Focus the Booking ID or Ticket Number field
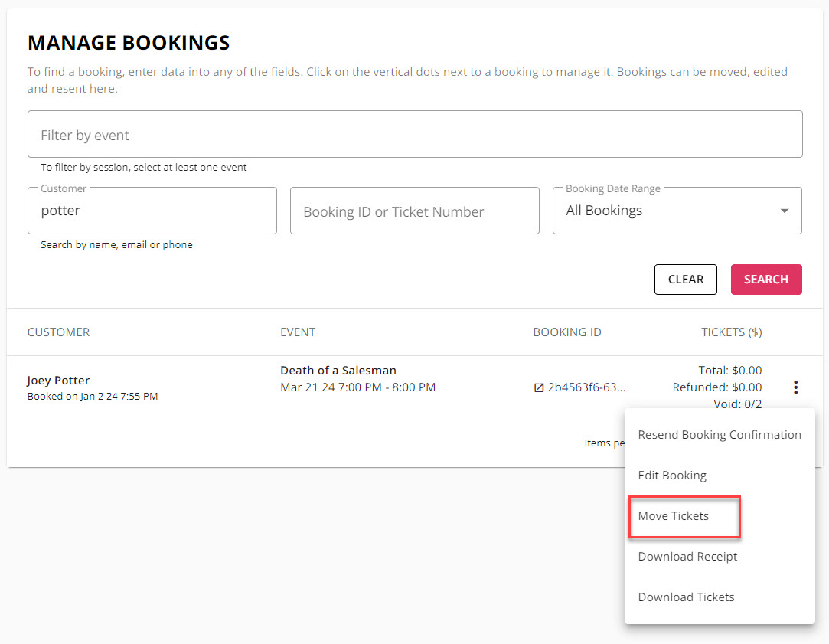 point(415,211)
